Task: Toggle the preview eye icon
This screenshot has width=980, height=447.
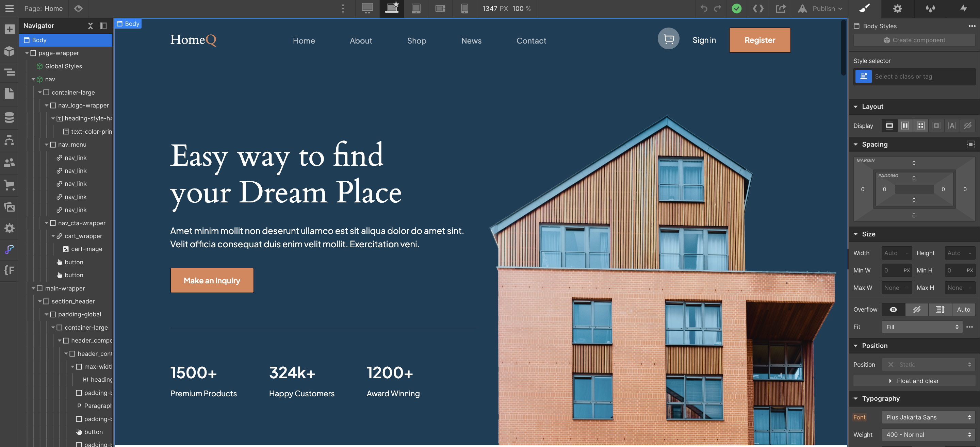Action: (x=78, y=9)
